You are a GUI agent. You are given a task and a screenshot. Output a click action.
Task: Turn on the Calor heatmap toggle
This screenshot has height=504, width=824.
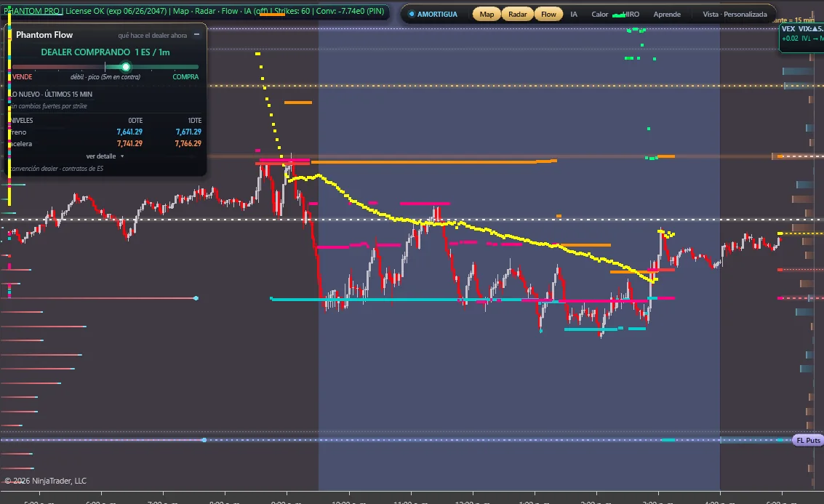click(599, 15)
